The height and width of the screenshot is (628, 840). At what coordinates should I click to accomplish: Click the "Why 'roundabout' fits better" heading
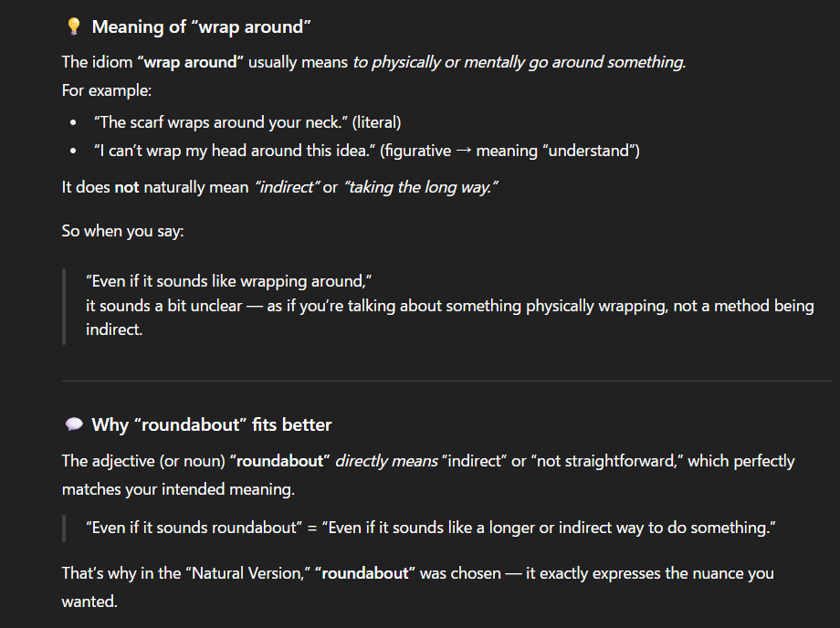tap(212, 425)
